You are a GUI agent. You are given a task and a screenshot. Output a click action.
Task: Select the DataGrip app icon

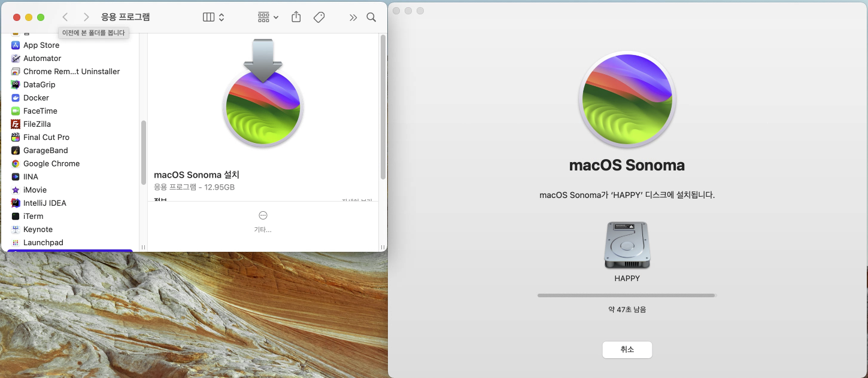click(x=16, y=84)
